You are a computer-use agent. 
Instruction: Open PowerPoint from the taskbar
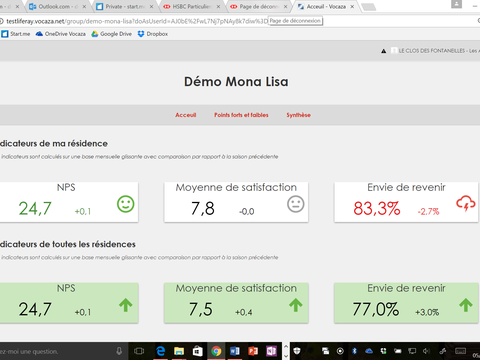point(253,351)
